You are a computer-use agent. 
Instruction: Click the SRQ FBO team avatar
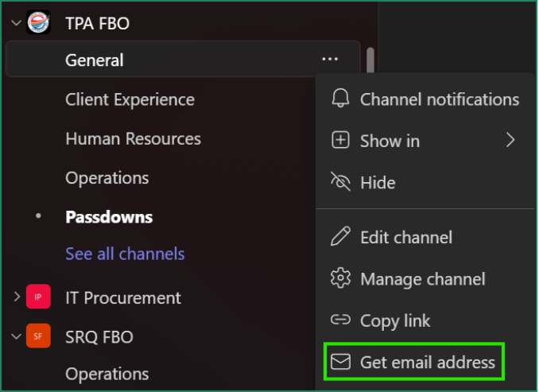tap(38, 336)
